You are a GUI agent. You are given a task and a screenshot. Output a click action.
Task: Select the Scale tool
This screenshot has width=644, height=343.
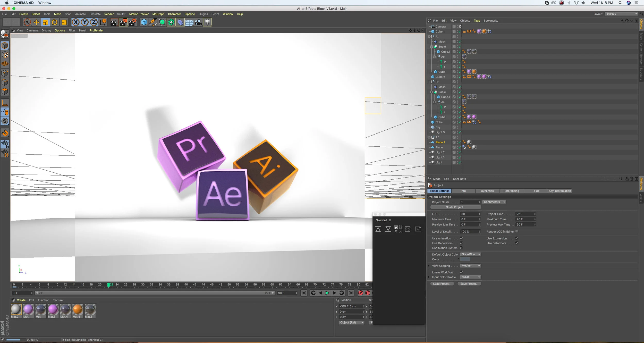coord(46,22)
